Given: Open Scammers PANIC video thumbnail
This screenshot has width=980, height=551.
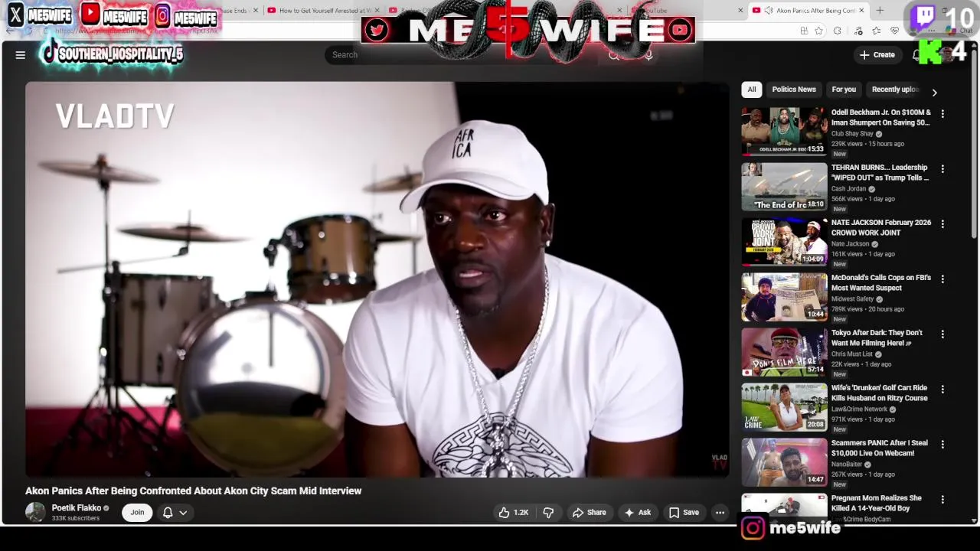Looking at the screenshot, I should [784, 461].
